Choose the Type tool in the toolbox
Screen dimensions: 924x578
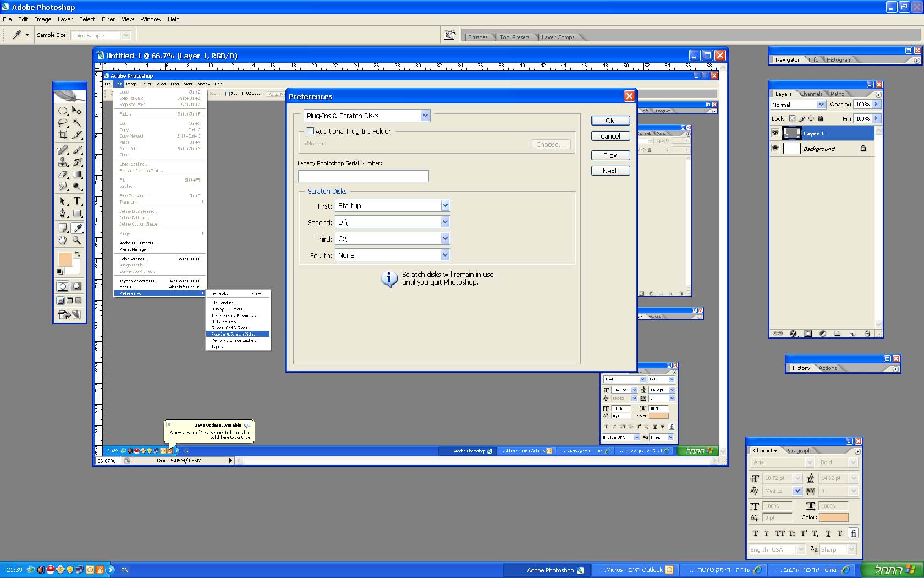[x=77, y=201]
